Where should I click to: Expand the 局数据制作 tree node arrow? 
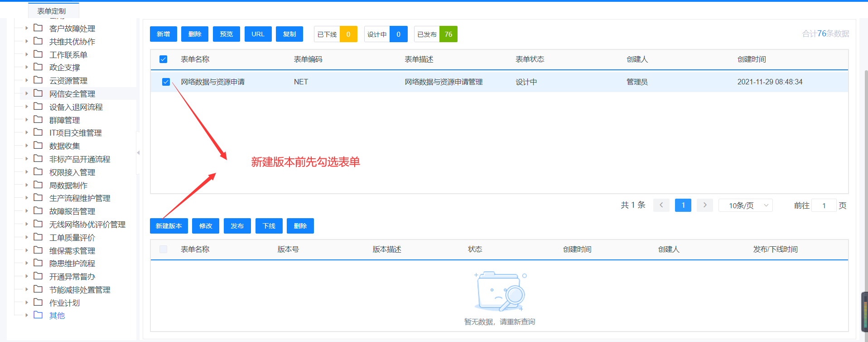[27, 185]
